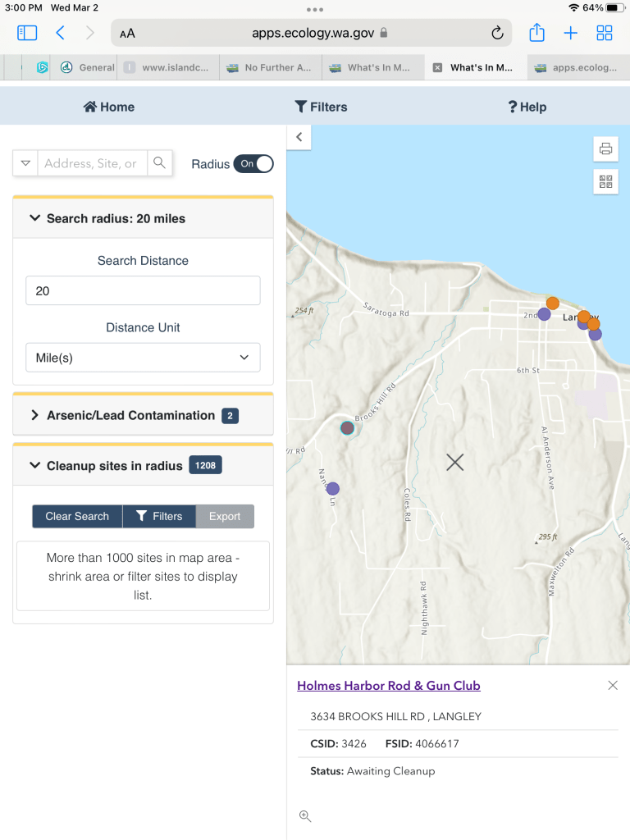
Task: Click the search magnifying glass button
Action: pos(160,163)
